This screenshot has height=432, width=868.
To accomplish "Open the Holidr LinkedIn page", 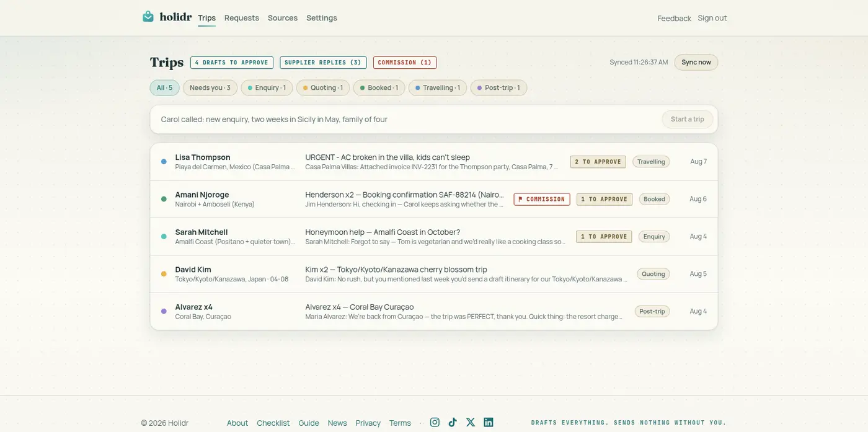I will 489,422.
